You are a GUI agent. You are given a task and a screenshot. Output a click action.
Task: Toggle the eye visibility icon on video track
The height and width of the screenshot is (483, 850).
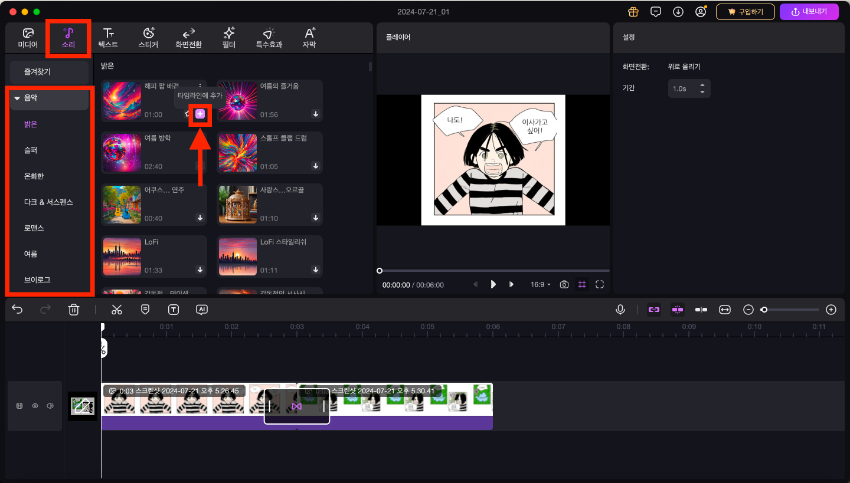tap(35, 406)
